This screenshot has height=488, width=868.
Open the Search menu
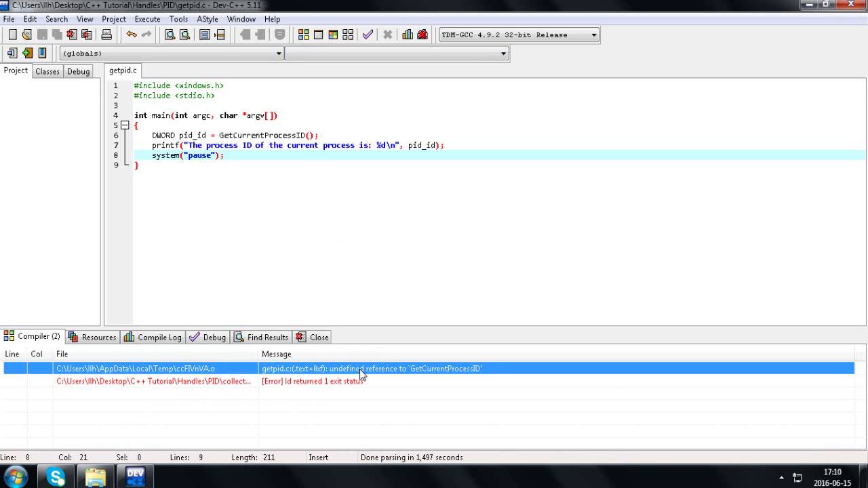[x=56, y=19]
